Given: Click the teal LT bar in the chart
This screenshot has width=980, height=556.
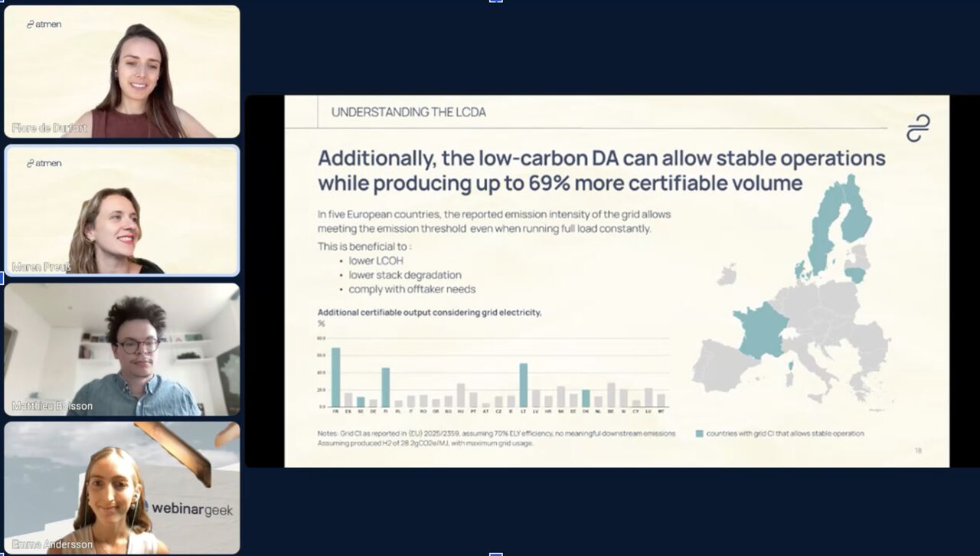Looking at the screenshot, I should [524, 385].
